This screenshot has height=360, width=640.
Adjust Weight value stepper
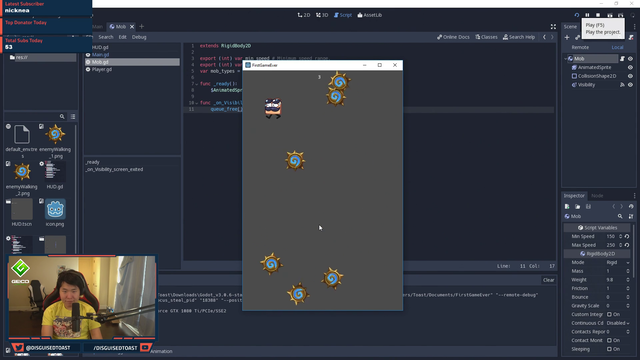point(628,280)
